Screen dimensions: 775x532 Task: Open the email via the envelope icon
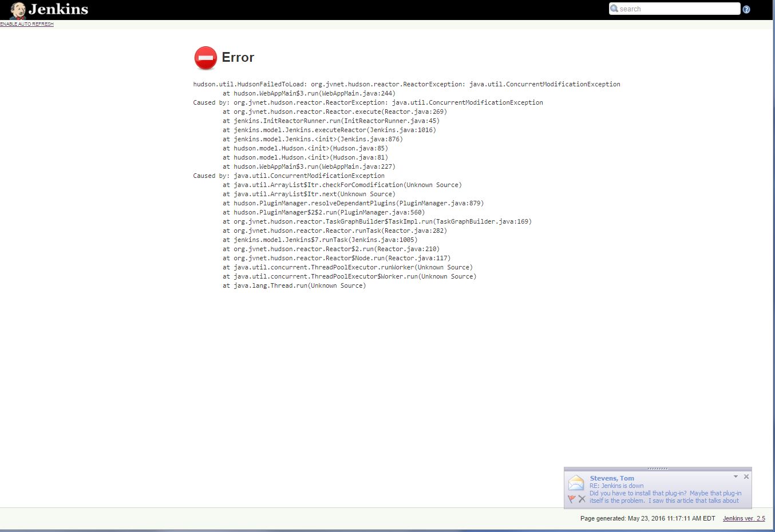coord(576,483)
